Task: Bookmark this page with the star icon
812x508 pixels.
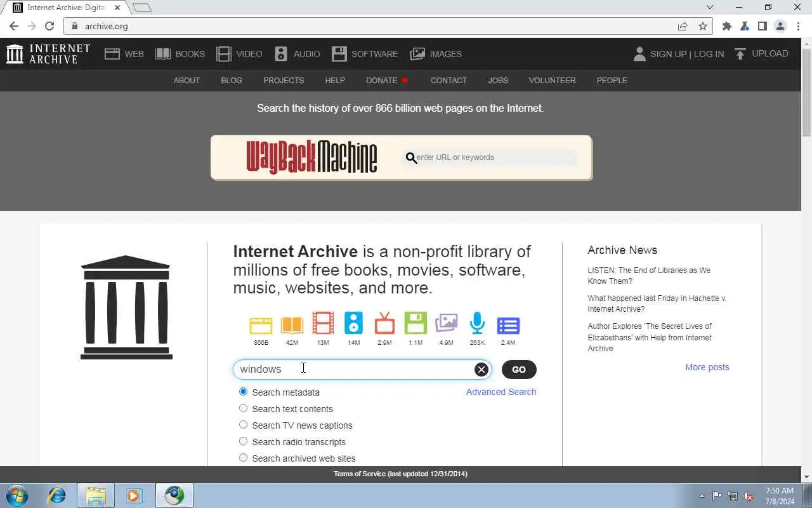Action: [702, 26]
